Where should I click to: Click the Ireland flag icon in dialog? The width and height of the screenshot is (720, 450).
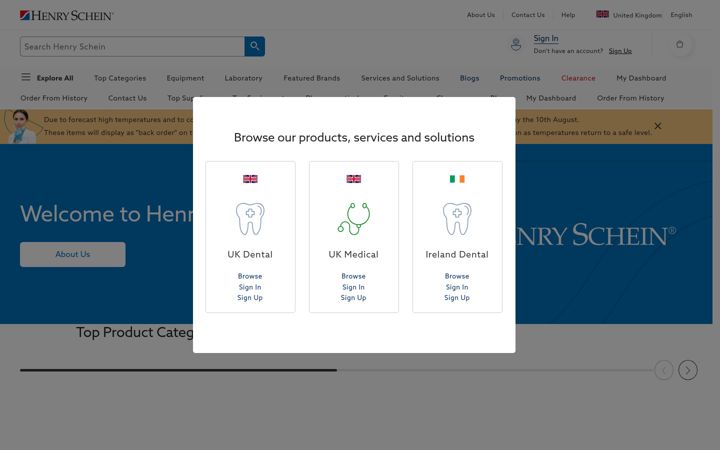tap(457, 179)
